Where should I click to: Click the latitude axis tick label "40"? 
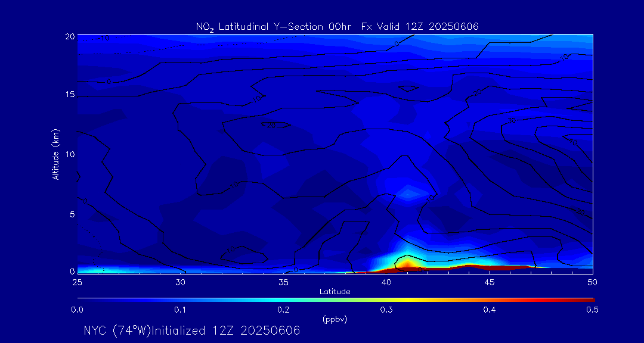coord(386,282)
